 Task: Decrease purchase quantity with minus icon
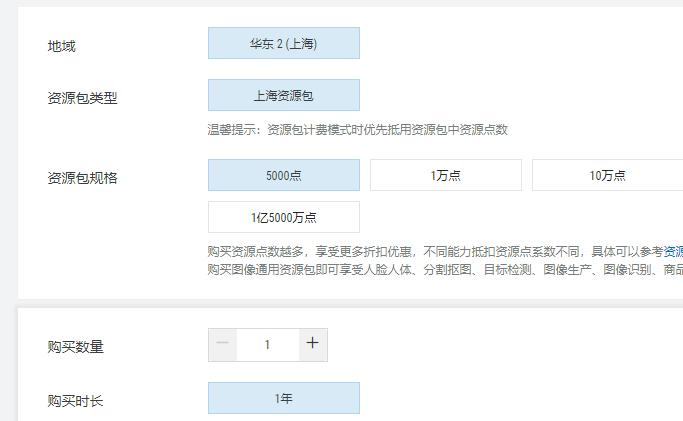tap(223, 345)
